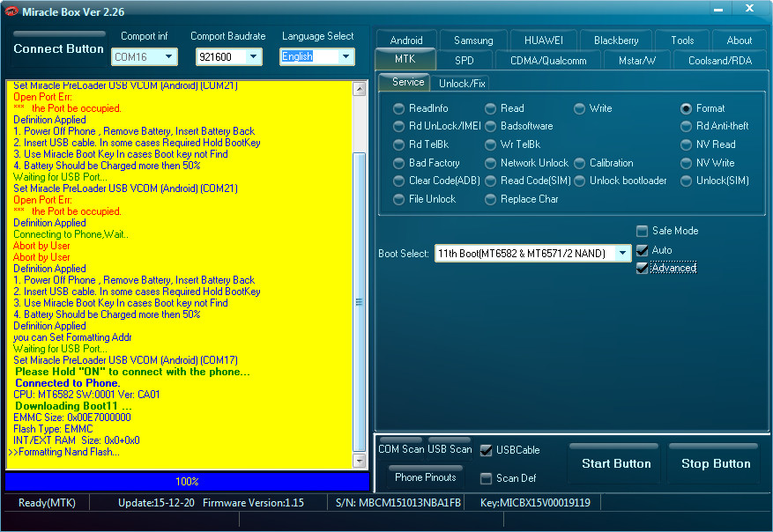The width and height of the screenshot is (773, 532).
Task: Select the Read radio option
Action: tap(505, 108)
